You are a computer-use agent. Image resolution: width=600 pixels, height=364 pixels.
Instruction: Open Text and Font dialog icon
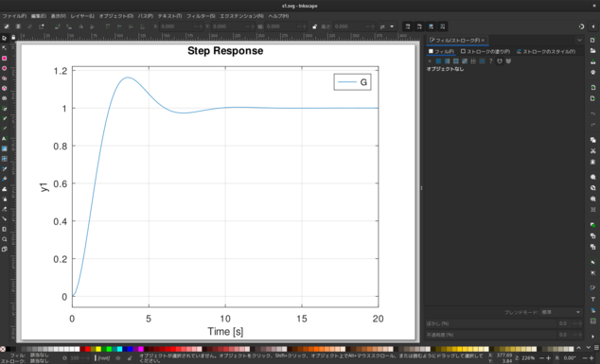click(592, 299)
